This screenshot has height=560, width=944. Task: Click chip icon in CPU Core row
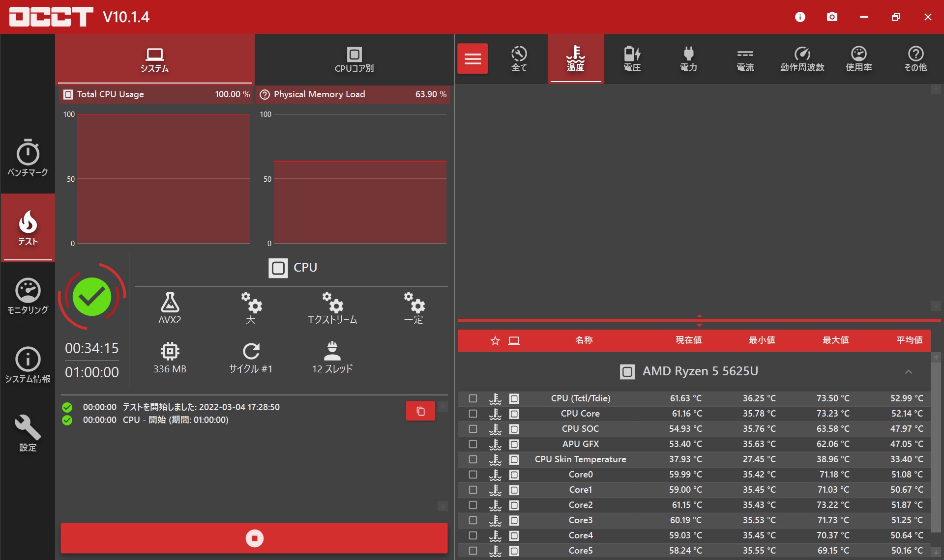[514, 414]
